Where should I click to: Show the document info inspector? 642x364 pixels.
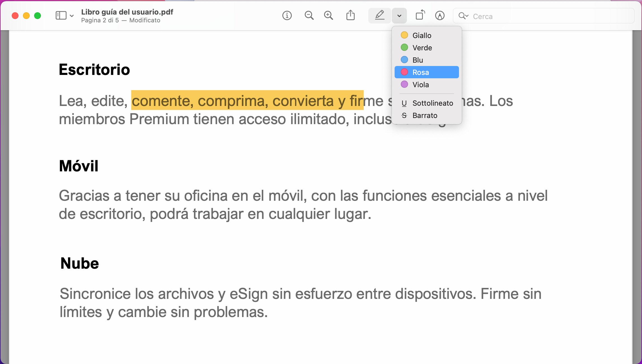[287, 16]
